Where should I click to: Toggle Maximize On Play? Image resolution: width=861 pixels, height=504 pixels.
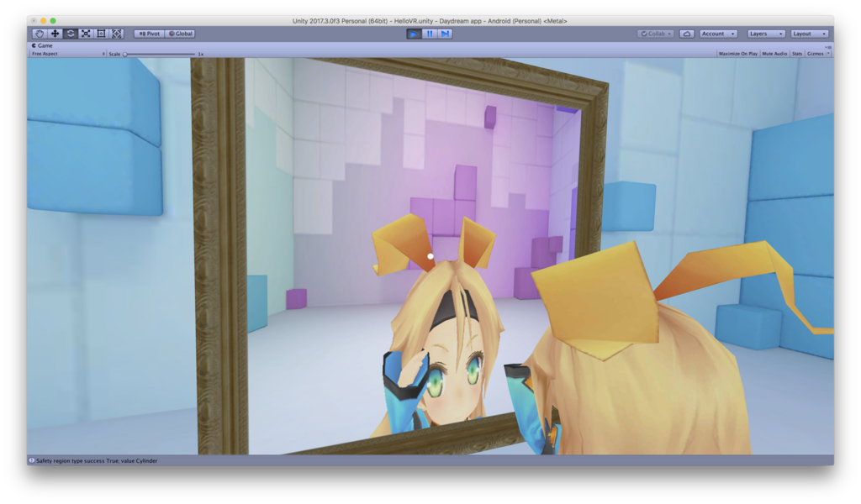(x=738, y=54)
